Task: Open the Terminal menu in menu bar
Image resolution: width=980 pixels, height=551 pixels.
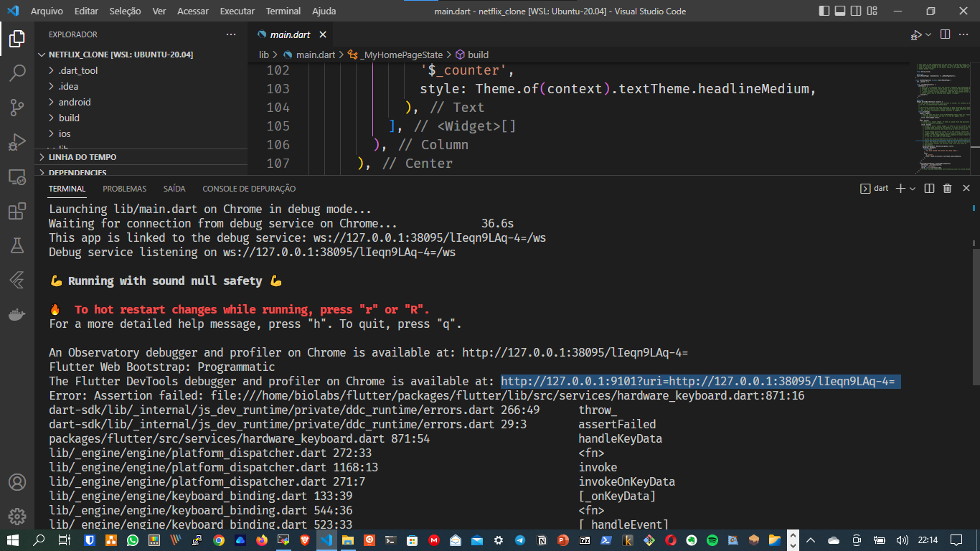Action: (x=283, y=11)
